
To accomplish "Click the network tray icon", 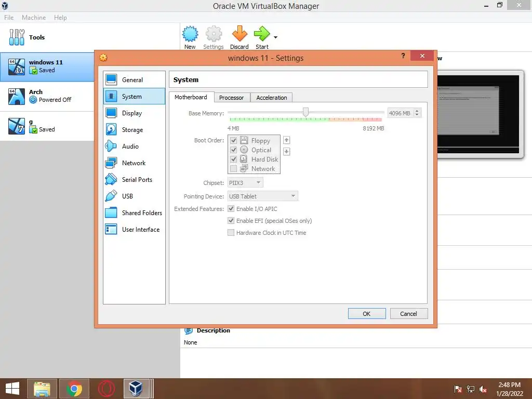I will click(x=470, y=389).
